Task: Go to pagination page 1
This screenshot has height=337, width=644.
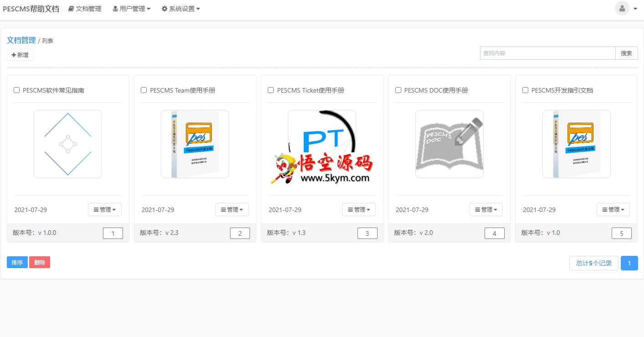Action: pyautogui.click(x=629, y=263)
